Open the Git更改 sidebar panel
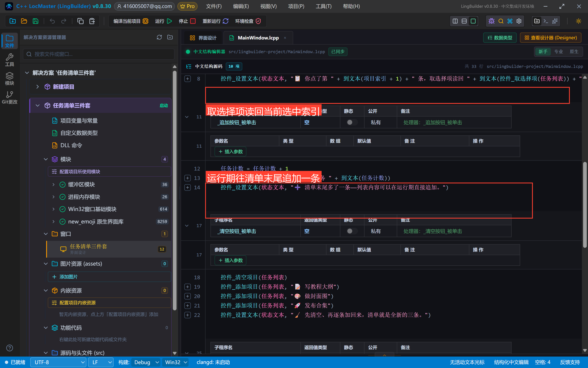The image size is (588, 368). (9, 98)
